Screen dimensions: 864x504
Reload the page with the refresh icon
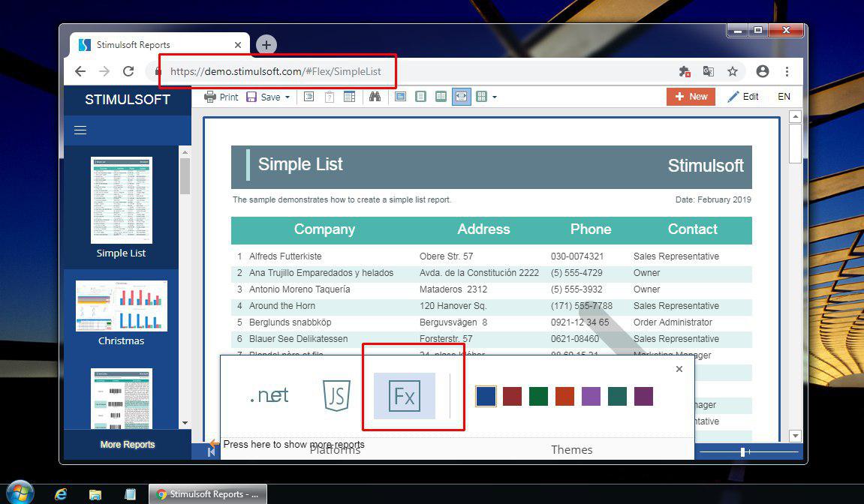[128, 71]
